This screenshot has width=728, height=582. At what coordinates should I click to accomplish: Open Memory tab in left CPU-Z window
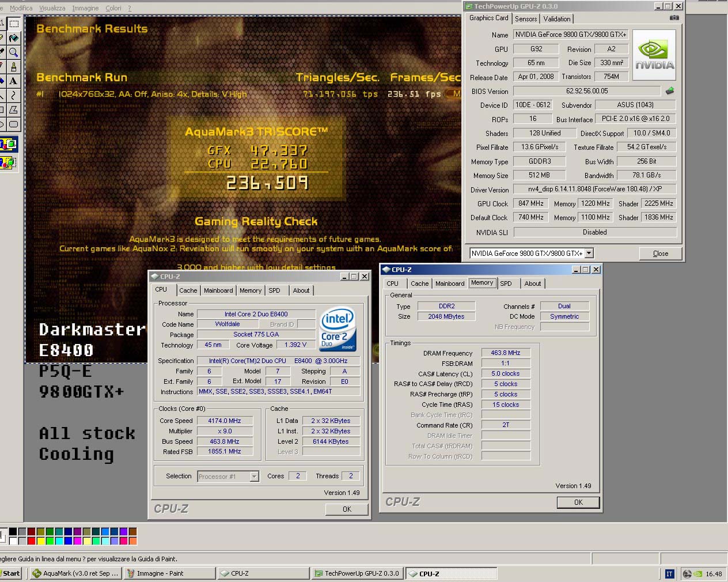click(x=251, y=290)
